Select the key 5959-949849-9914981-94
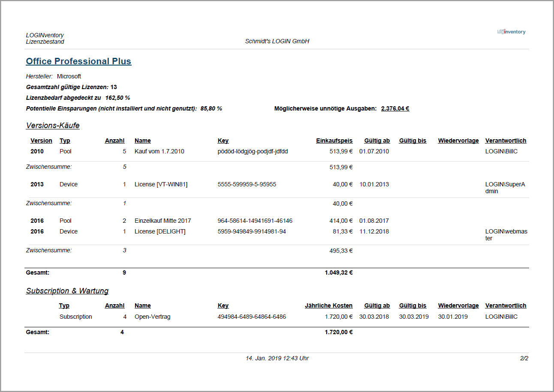 pos(252,231)
